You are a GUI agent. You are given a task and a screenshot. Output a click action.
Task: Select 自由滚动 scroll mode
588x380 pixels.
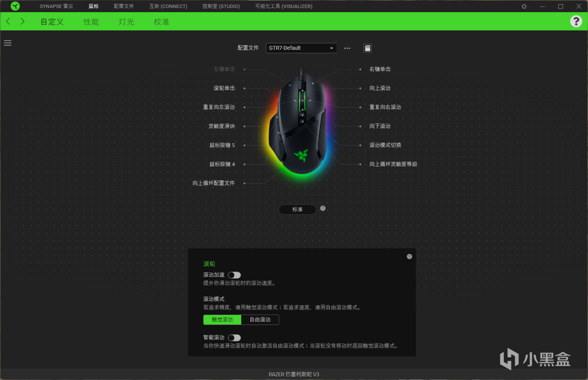[x=260, y=320]
